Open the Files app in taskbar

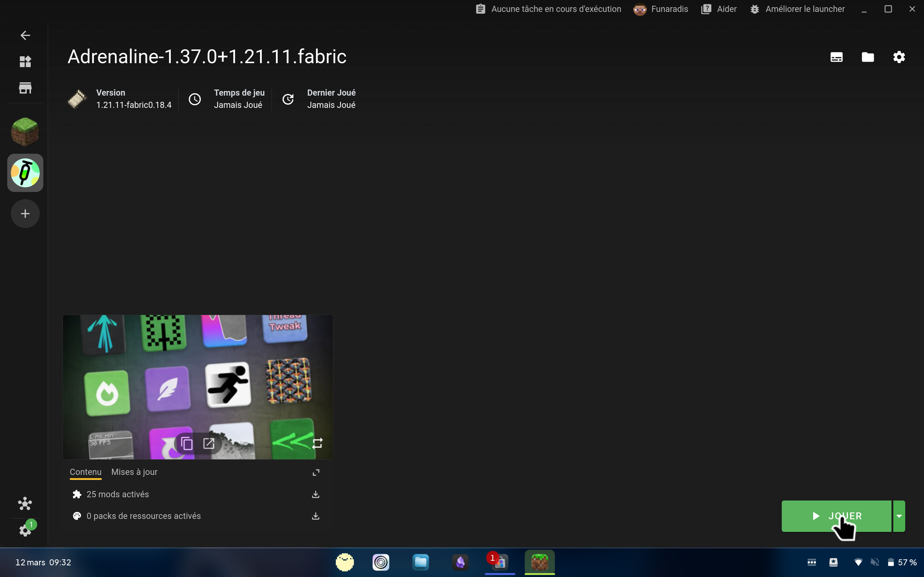420,562
